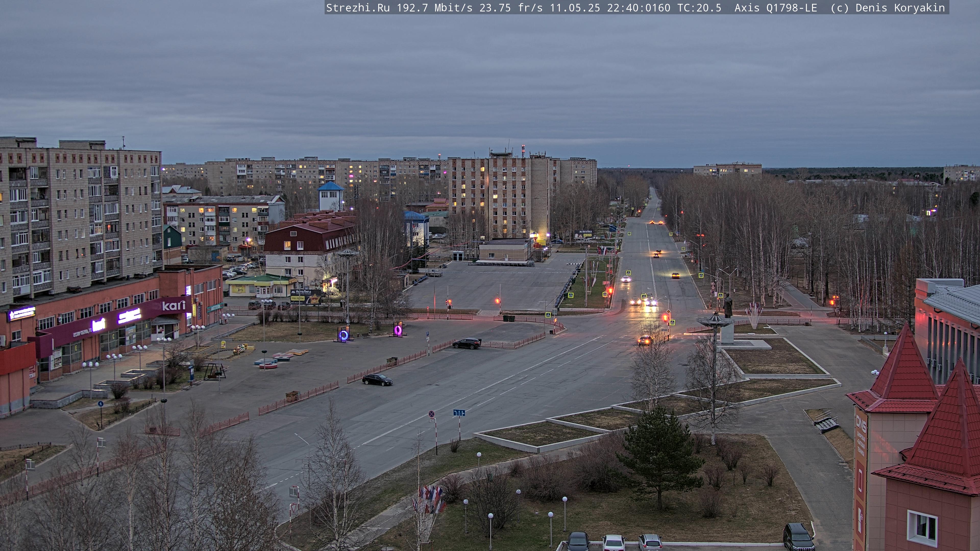Image resolution: width=980 pixels, height=551 pixels.
Task: Select the "192.7 Mbit/s" bitrate readout
Action: pos(434,8)
